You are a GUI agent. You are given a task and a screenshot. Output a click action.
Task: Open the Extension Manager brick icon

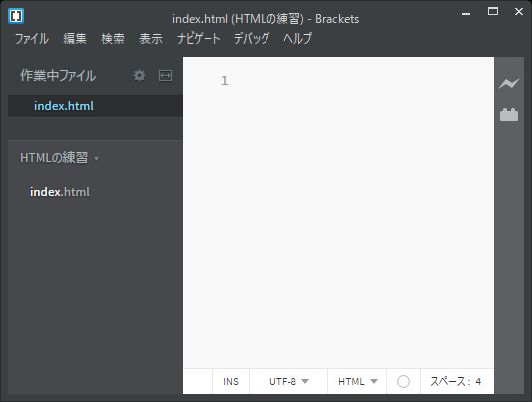click(509, 115)
